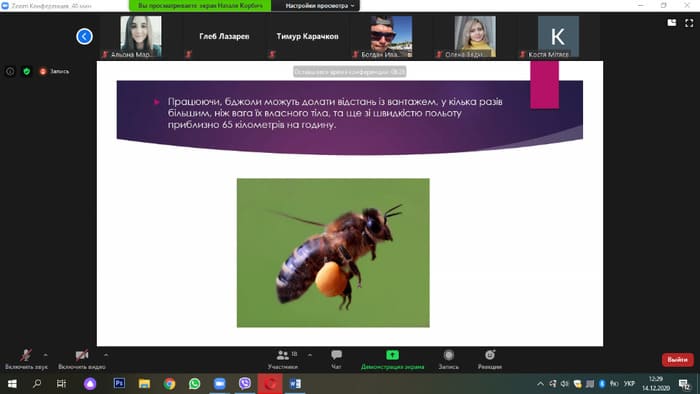The height and width of the screenshot is (394, 700).
Task: Select Олена participant video thumbnail
Action: click(475, 37)
